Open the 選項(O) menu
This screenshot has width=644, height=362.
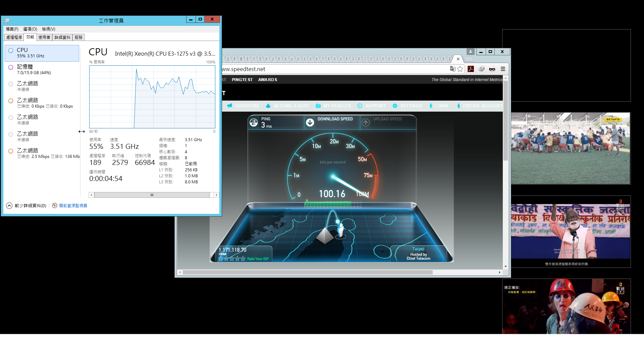click(30, 29)
